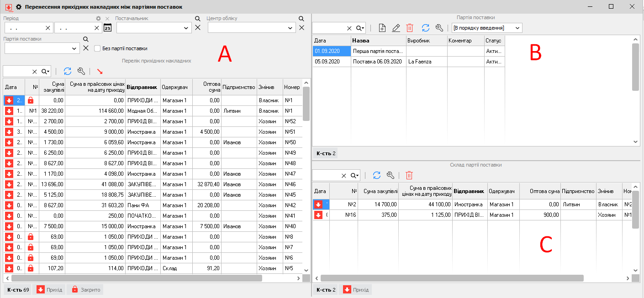This screenshot has width=644, height=298.
Task: Toggle the 'Закрито' filter in status bar
Action: (85, 290)
